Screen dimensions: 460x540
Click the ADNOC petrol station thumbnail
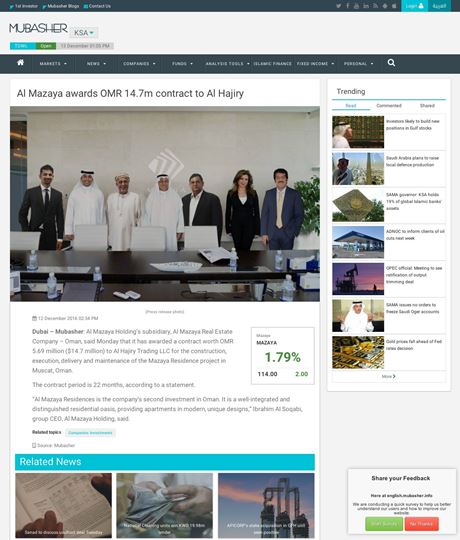358,242
